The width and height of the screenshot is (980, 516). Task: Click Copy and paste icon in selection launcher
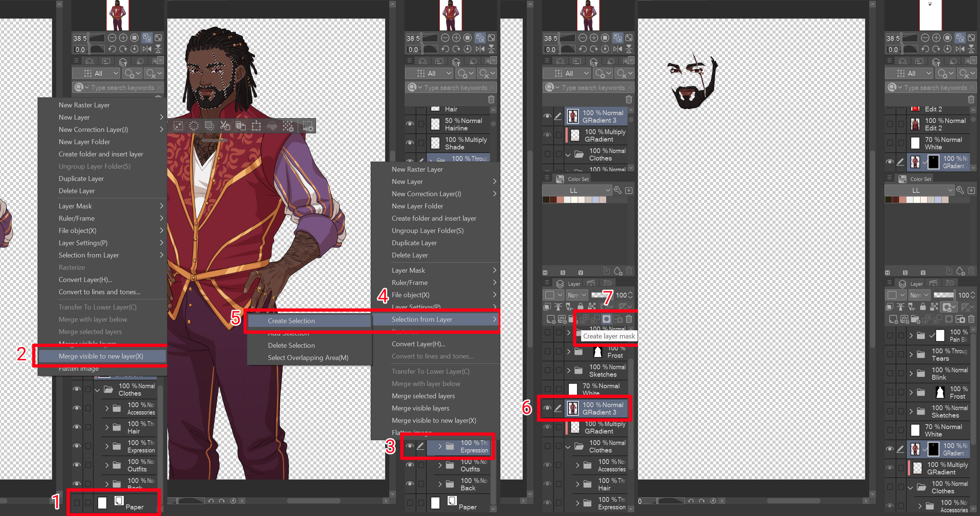(x=241, y=126)
